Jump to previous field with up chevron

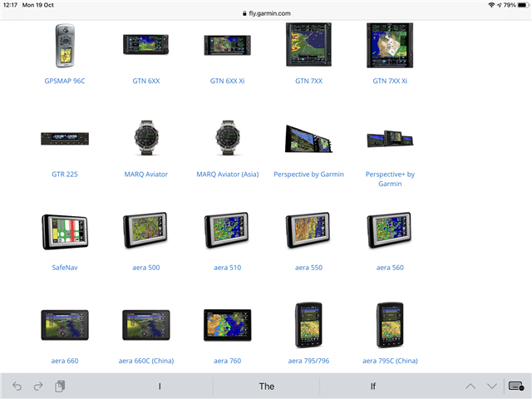coord(470,386)
